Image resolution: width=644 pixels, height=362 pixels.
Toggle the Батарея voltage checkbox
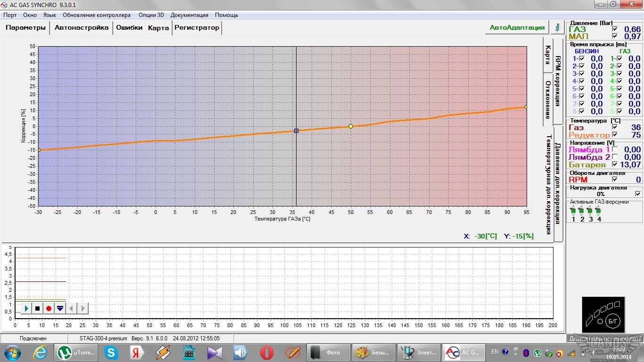[x=614, y=165]
